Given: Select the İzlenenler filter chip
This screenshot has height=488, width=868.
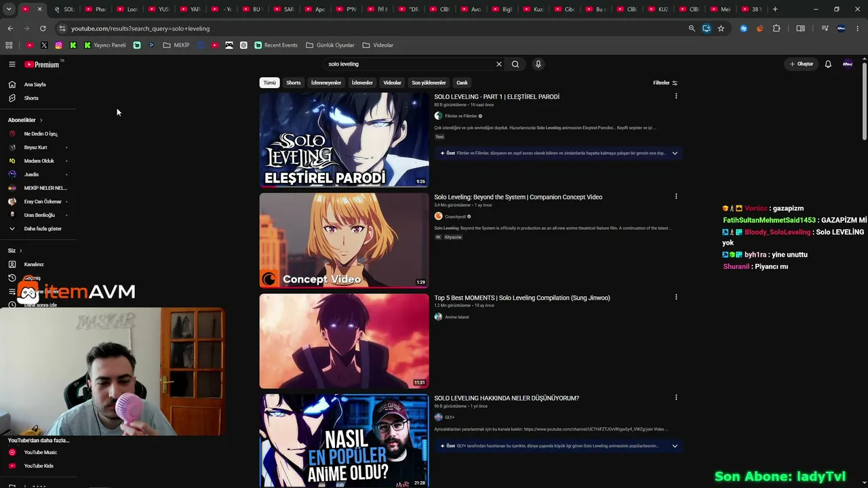Looking at the screenshot, I should pyautogui.click(x=362, y=83).
